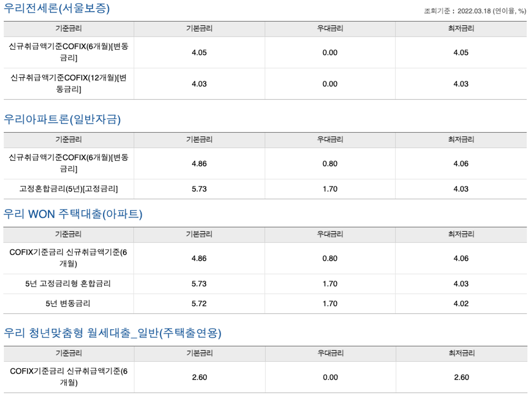
Task: Click 우대금리 0.00 in 우리전세론 COFIX(6개월) row
Action: 330,53
